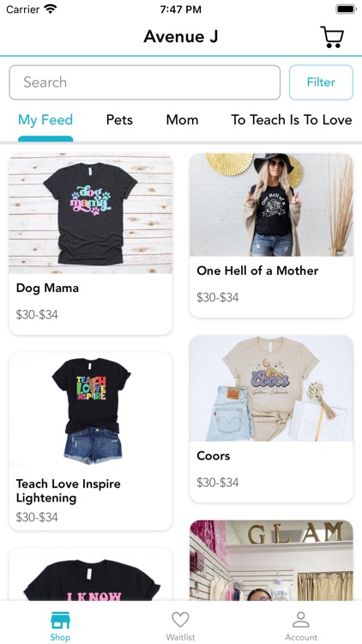Open the To Teach Is To Love tab
362x644 pixels.
tap(292, 120)
